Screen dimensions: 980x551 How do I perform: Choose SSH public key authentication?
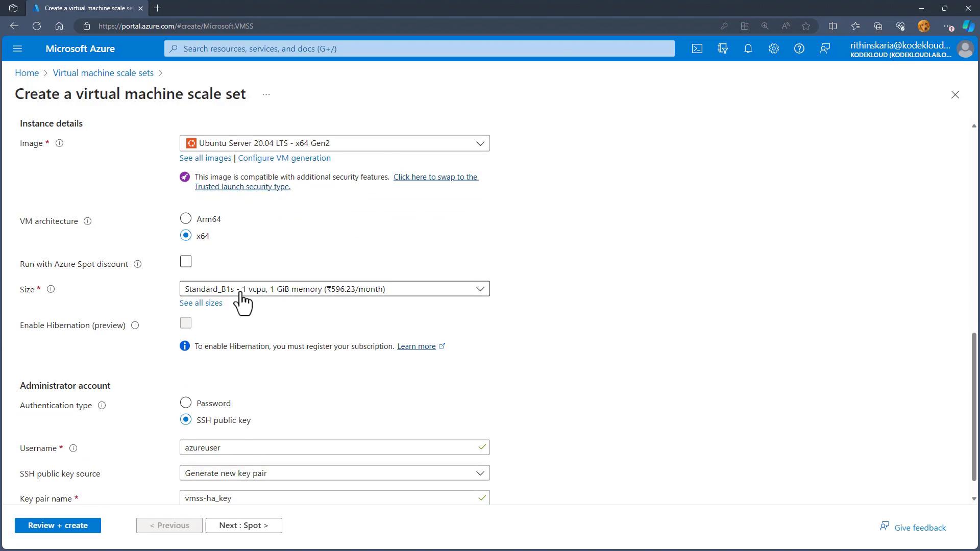point(186,420)
